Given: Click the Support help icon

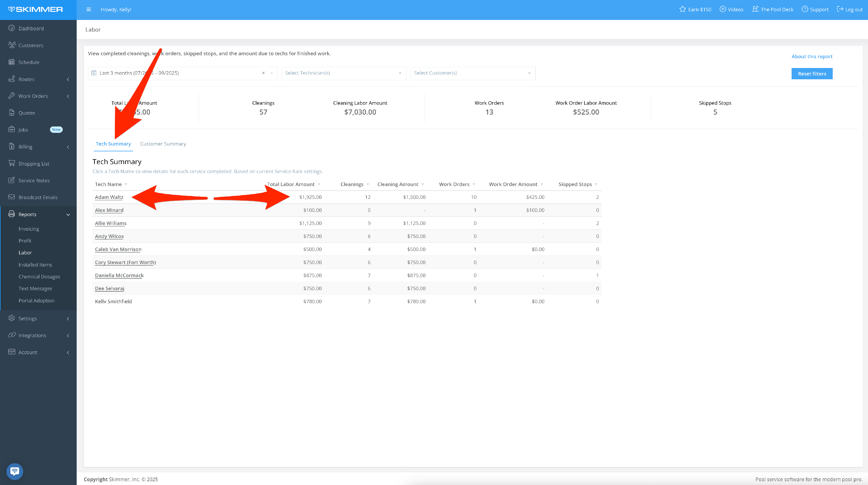Looking at the screenshot, I should coord(805,10).
